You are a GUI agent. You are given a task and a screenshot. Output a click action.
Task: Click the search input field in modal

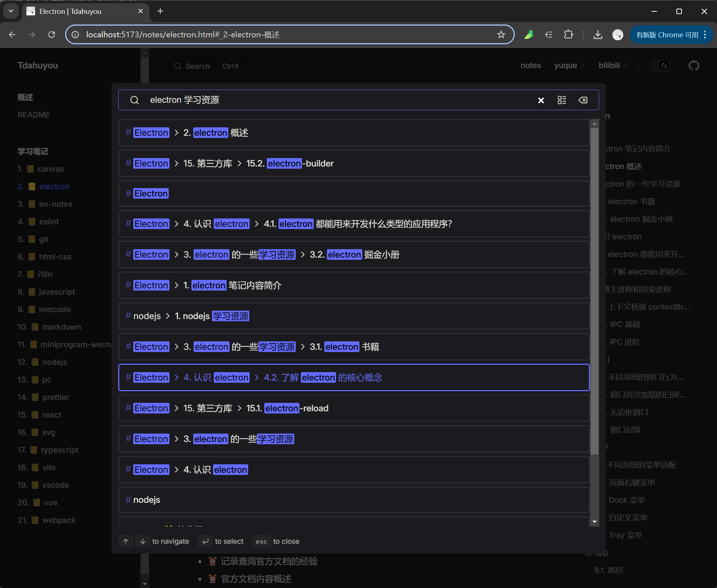coord(329,100)
